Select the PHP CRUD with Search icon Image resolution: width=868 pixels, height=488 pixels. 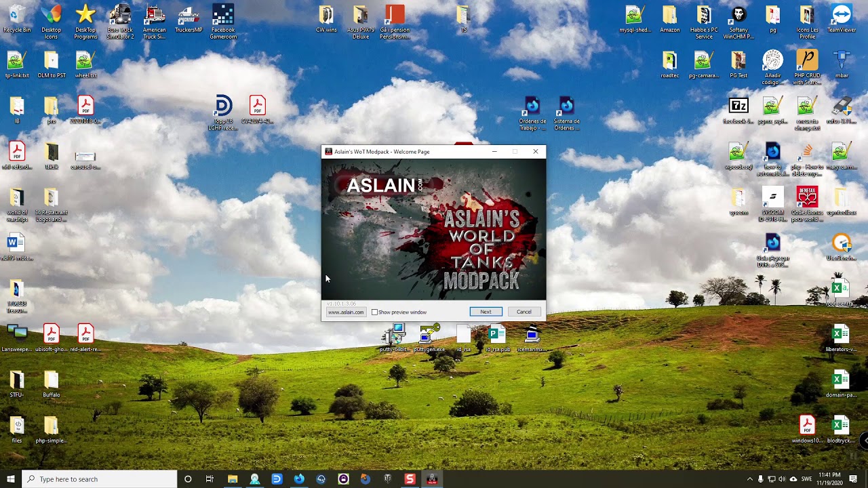(x=807, y=67)
